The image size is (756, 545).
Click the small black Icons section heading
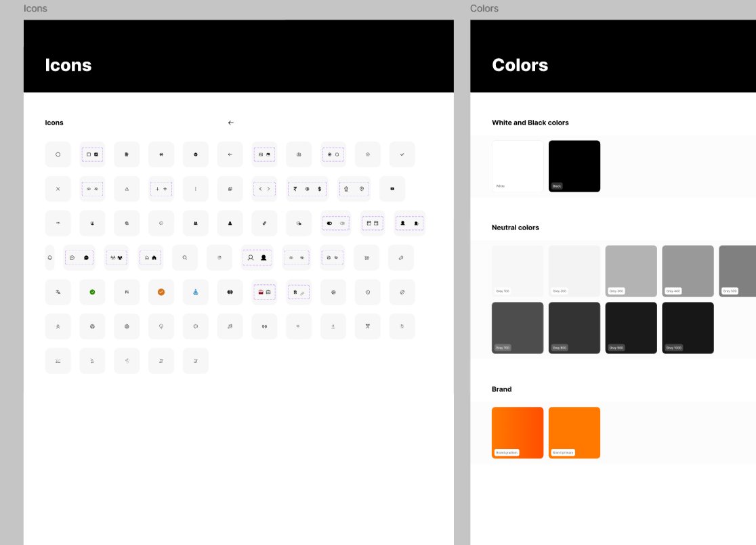point(54,123)
